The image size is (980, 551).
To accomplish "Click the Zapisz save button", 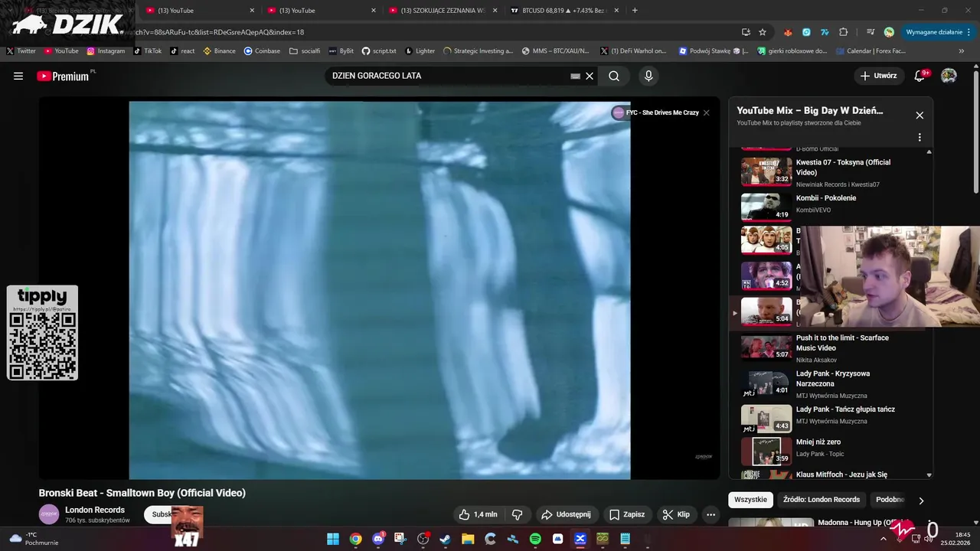I will (x=627, y=514).
